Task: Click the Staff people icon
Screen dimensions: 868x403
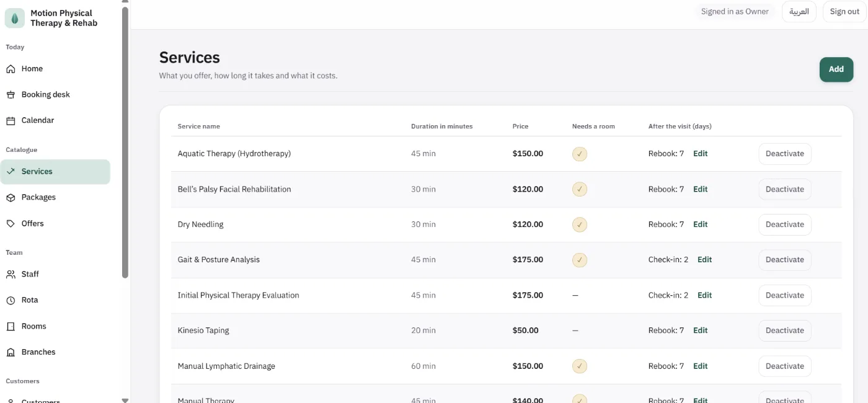Action: point(11,274)
